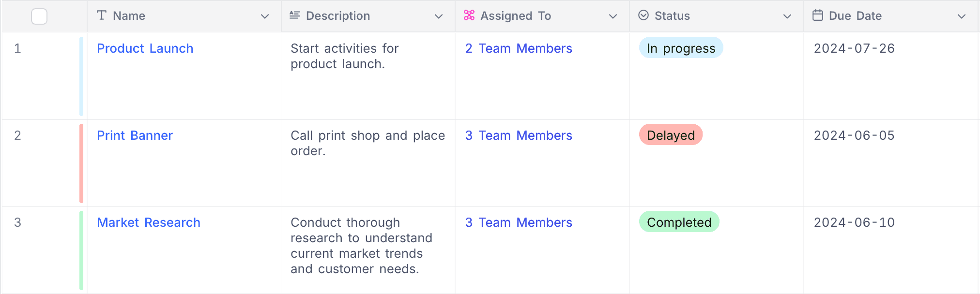The height and width of the screenshot is (294, 980).
Task: Toggle the select-all rows checkbox
Action: [39, 16]
